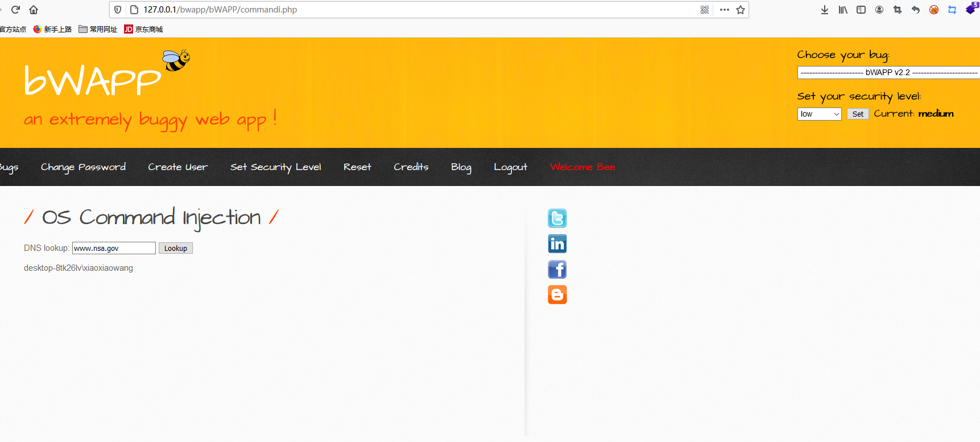Viewport: 980px width, 442px height.
Task: Open the Create User menu item
Action: (178, 167)
